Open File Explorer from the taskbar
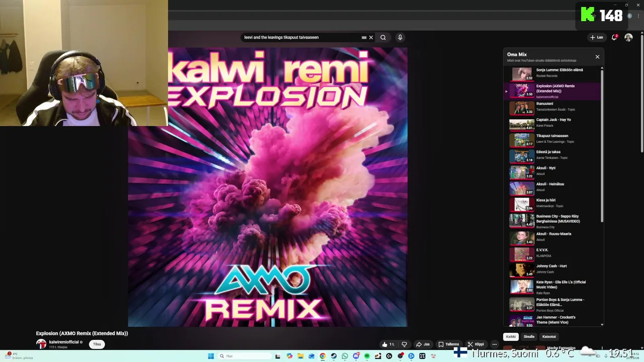The image size is (644, 362). click(300, 356)
